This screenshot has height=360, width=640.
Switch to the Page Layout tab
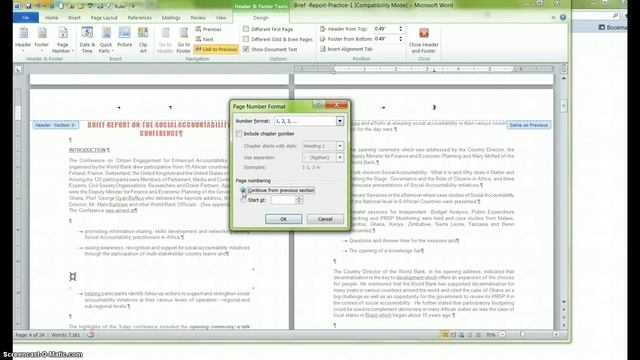point(104,18)
